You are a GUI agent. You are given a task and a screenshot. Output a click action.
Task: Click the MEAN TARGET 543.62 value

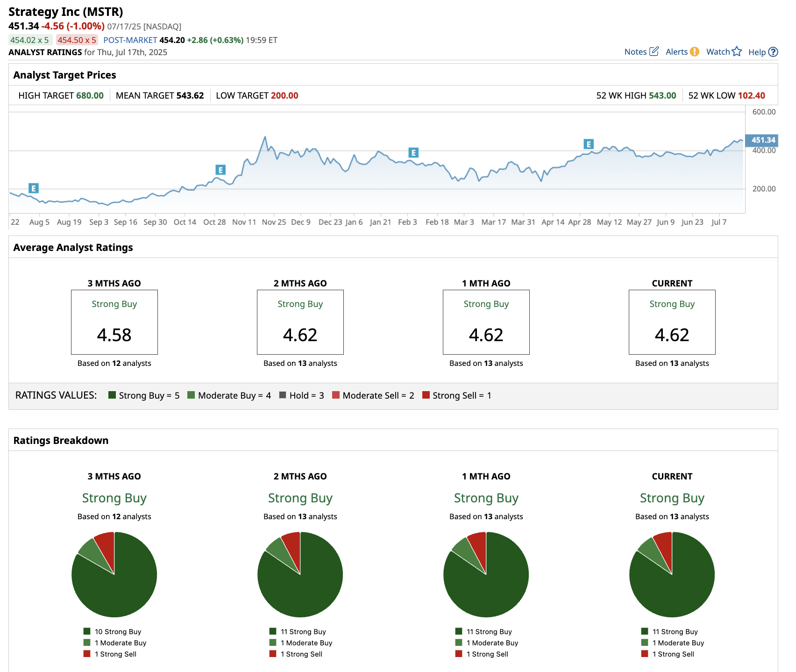tap(190, 95)
